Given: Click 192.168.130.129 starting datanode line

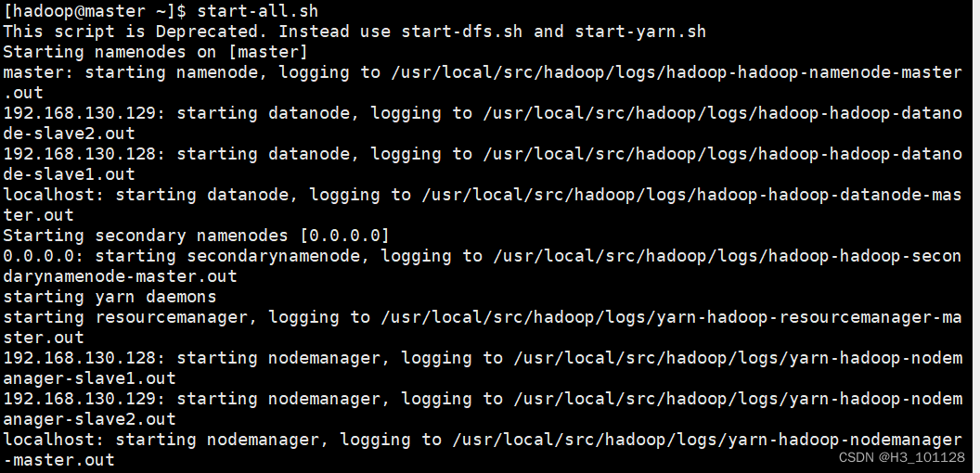Looking at the screenshot, I should point(483,113).
